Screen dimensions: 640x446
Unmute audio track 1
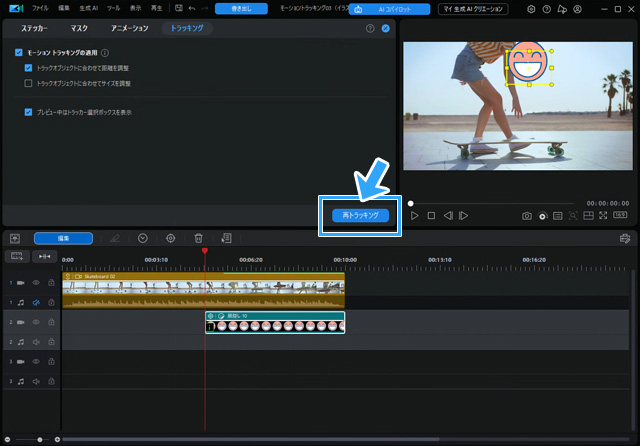[36, 302]
